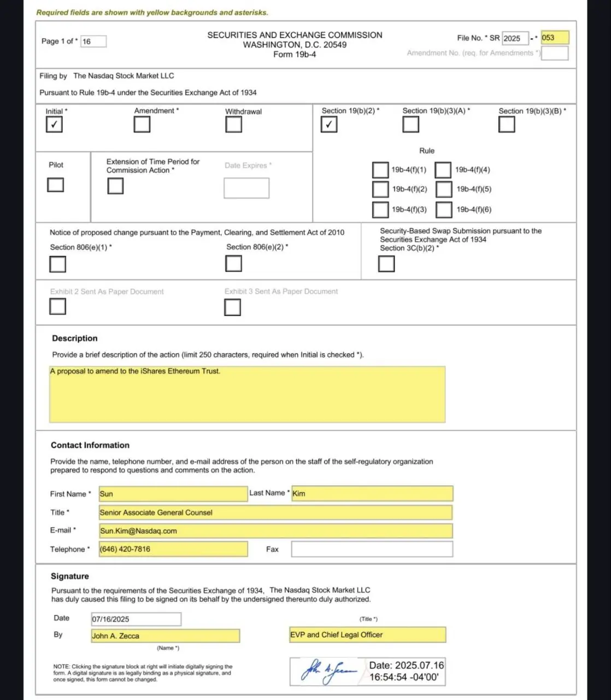Check the Section 806(e)(2) checkbox

pos(234,264)
